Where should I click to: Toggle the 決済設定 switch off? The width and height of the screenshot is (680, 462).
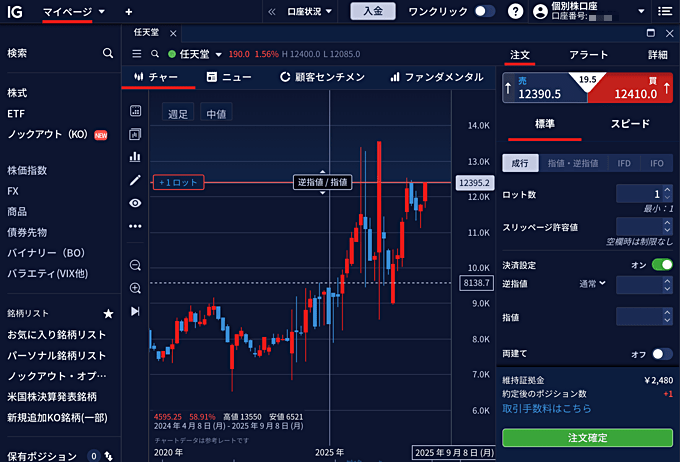click(x=662, y=265)
